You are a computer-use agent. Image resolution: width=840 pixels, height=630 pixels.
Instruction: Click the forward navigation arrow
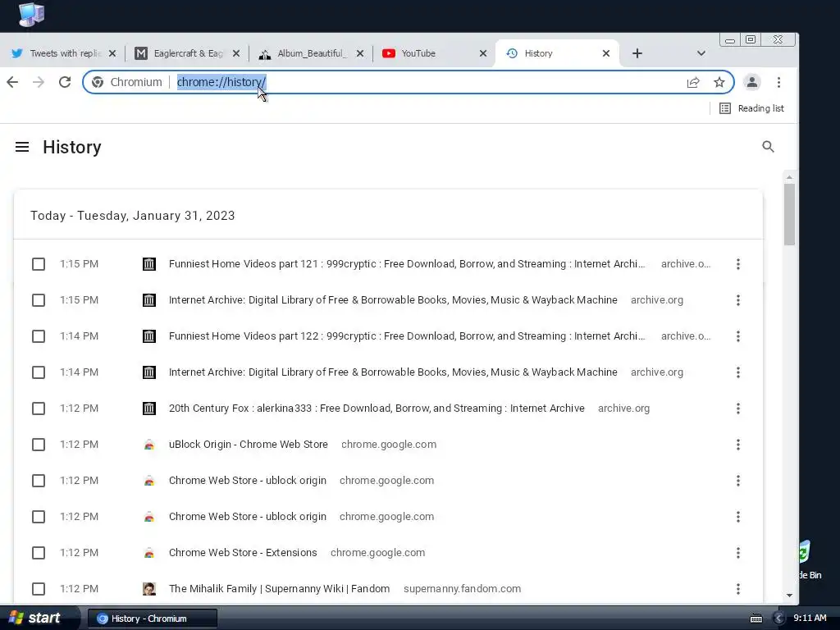click(x=38, y=82)
